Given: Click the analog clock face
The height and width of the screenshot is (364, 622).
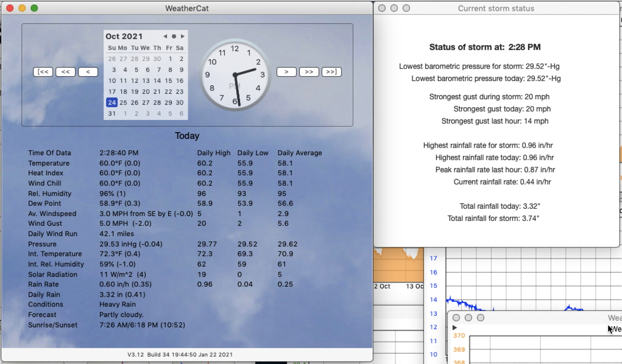Looking at the screenshot, I should 235,74.
